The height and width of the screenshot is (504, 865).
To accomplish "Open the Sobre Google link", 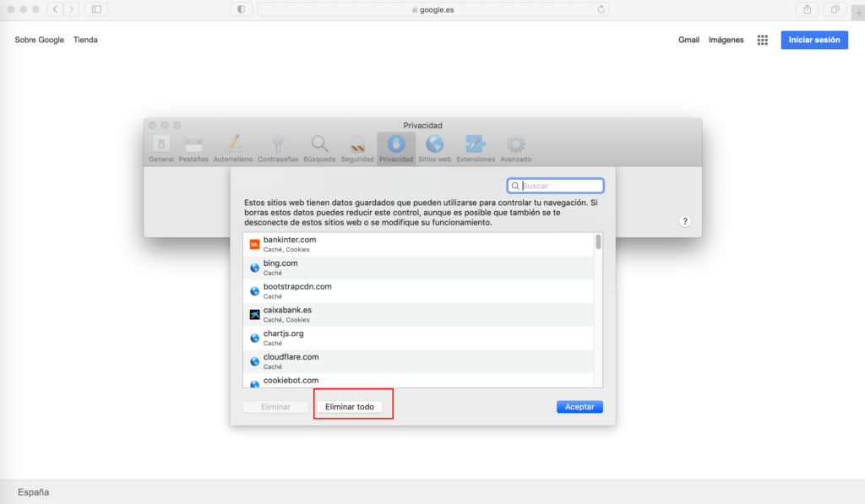I will 39,40.
